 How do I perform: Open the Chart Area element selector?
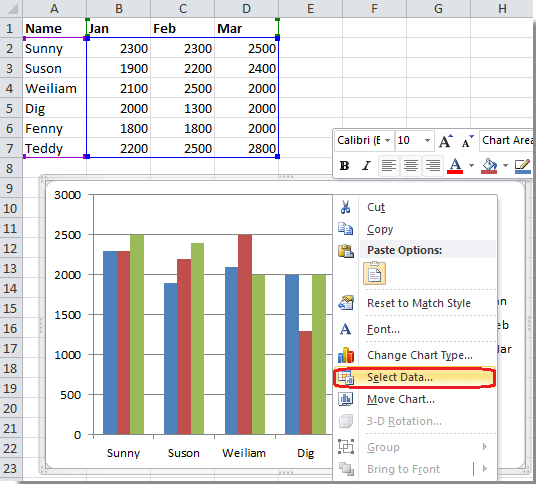507,140
